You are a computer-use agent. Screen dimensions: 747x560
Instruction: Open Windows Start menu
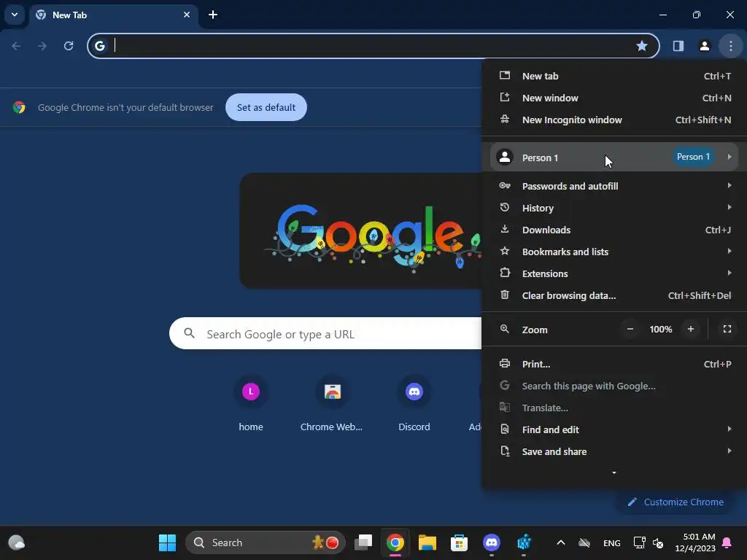[x=167, y=542]
